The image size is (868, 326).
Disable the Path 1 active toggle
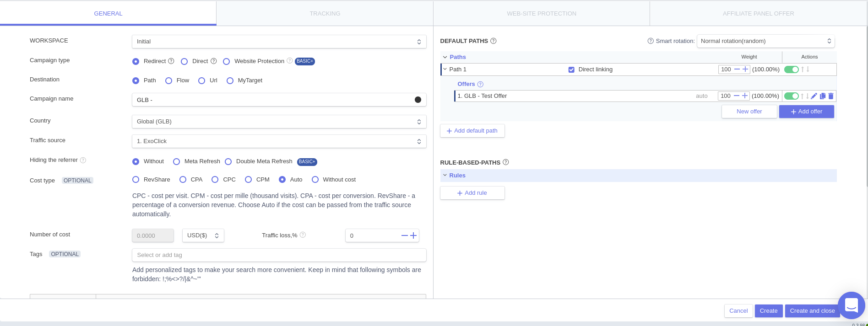tap(791, 69)
